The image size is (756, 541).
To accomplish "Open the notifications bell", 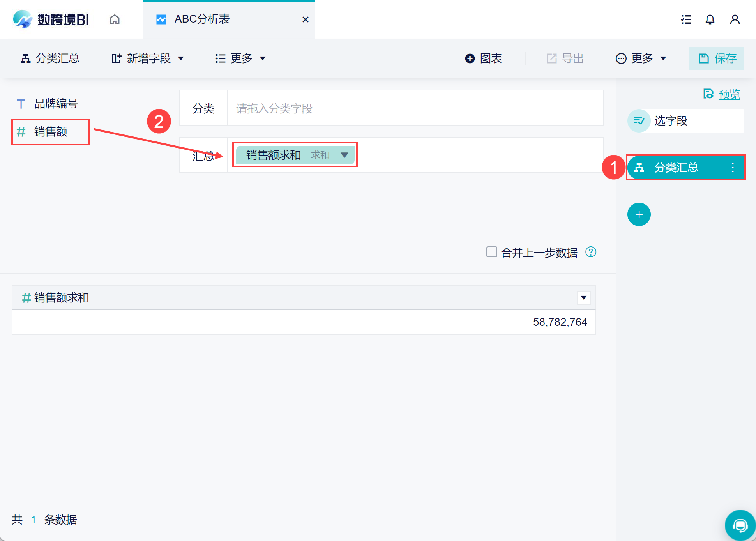I will (x=710, y=19).
